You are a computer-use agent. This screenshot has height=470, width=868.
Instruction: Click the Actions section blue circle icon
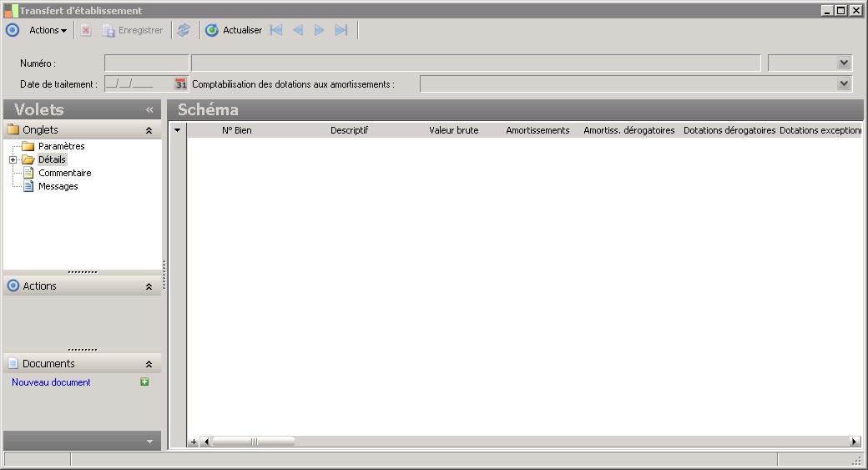(13, 286)
